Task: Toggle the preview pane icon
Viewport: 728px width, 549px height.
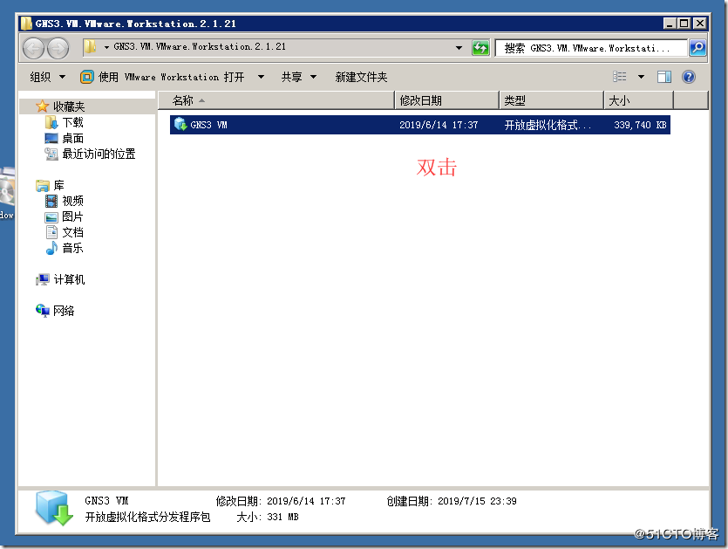Action: tap(664, 77)
